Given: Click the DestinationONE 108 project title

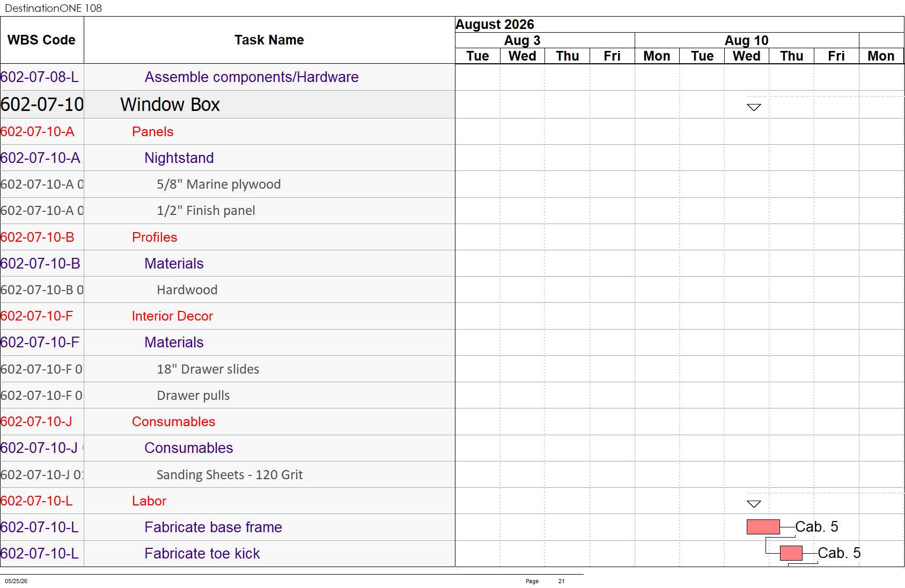Looking at the screenshot, I should (53, 8).
